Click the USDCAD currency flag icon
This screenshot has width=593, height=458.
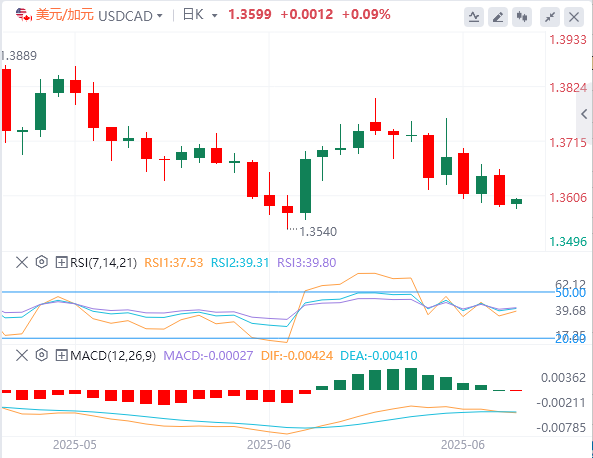[x=23, y=15]
